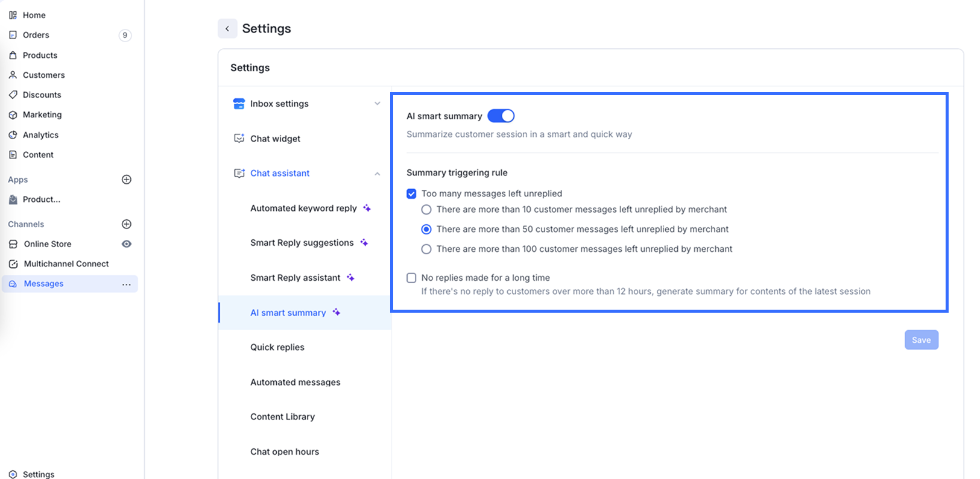Open the Quick replies settings tab
Screen dimensions: 980x479
pyautogui.click(x=277, y=347)
